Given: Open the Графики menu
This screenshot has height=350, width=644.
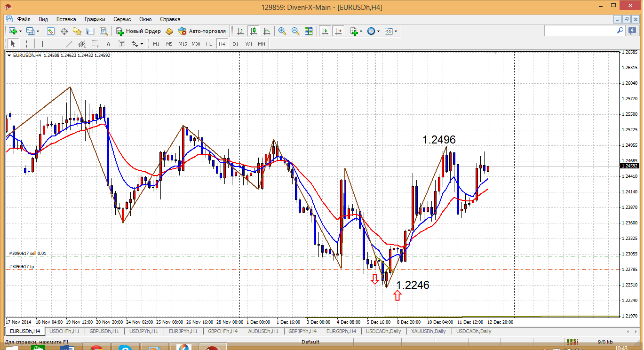Looking at the screenshot, I should click(x=95, y=19).
